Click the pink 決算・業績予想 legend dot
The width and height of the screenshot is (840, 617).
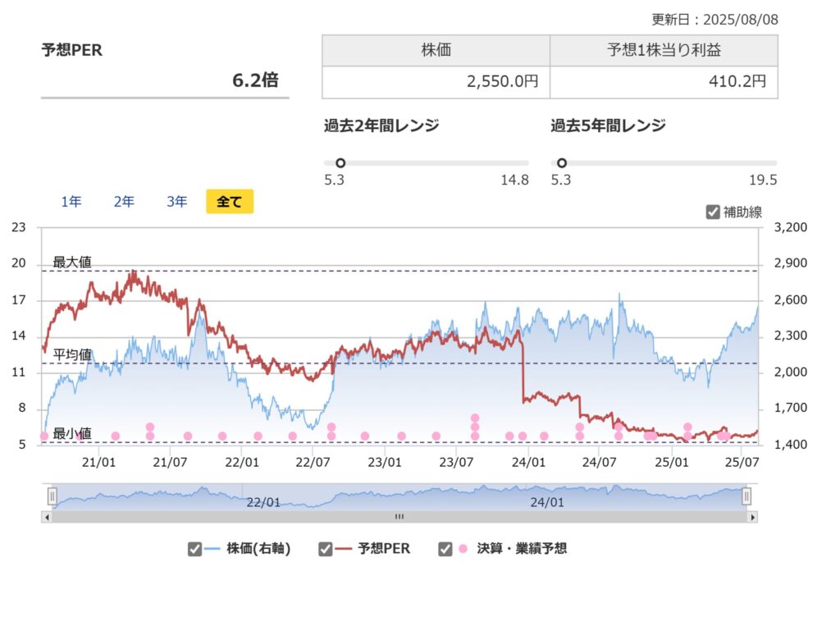(x=463, y=549)
